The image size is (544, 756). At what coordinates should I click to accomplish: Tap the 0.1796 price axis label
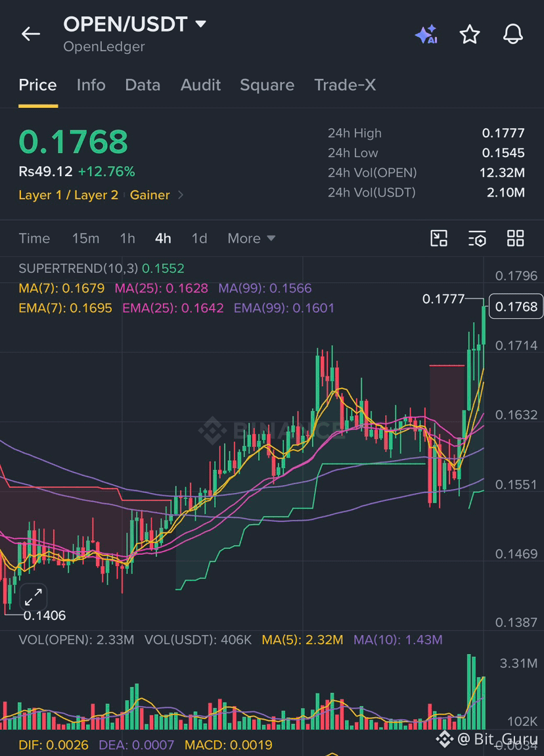pyautogui.click(x=516, y=276)
